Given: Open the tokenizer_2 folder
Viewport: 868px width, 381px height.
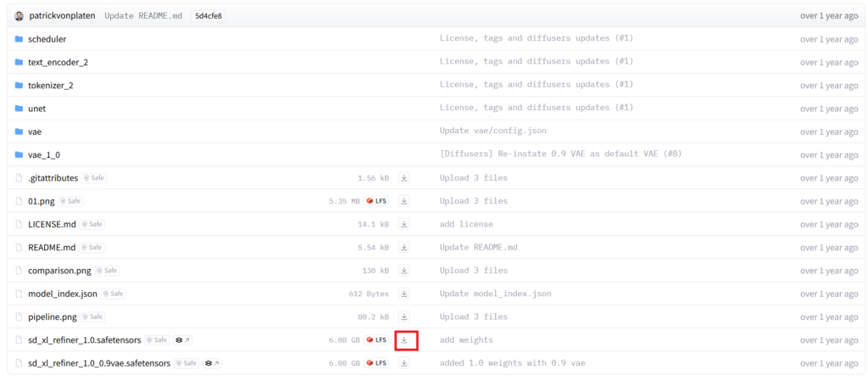Looking at the screenshot, I should click(51, 86).
